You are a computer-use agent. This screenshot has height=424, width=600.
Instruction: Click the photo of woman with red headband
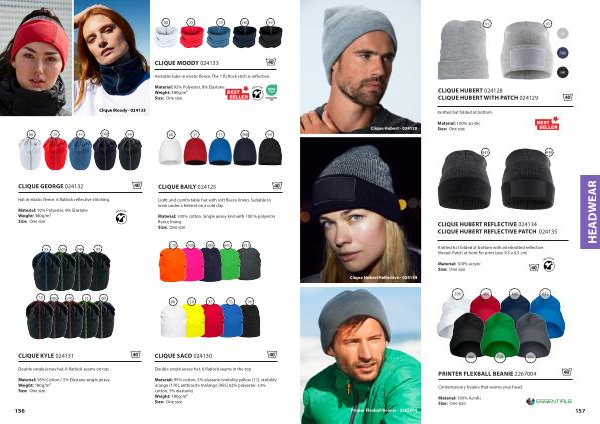point(36,58)
